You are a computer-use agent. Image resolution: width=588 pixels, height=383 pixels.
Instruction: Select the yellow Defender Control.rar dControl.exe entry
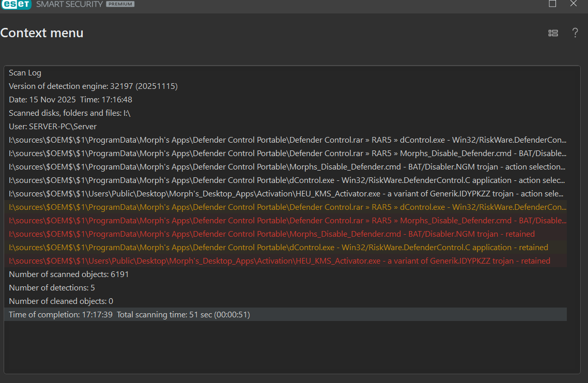287,207
